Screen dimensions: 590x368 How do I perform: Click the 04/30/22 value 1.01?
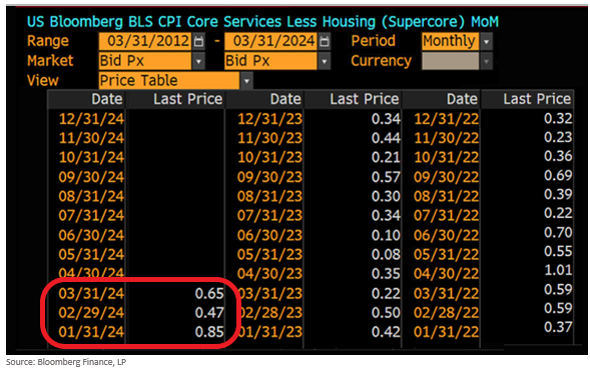click(558, 270)
